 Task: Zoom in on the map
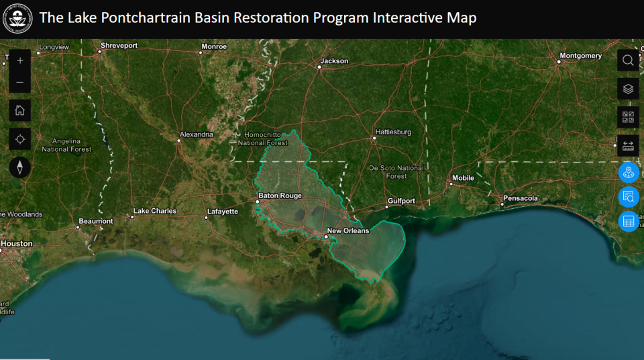click(x=20, y=60)
